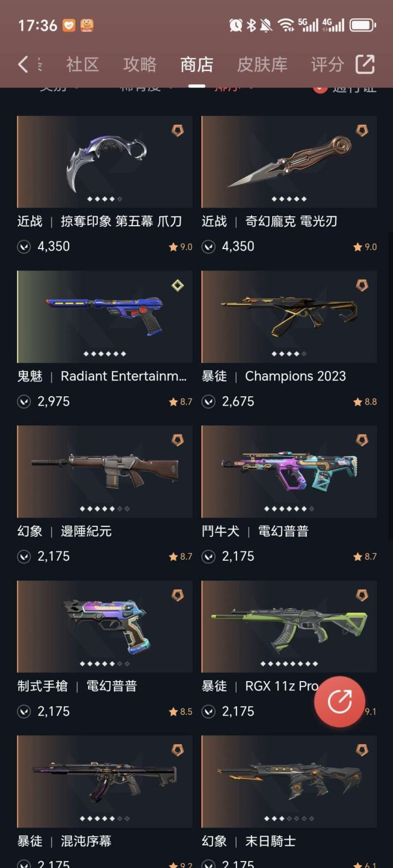Tap the tier badge on 末日騎士 card
Screen dimensions: 393x868
[362, 750]
